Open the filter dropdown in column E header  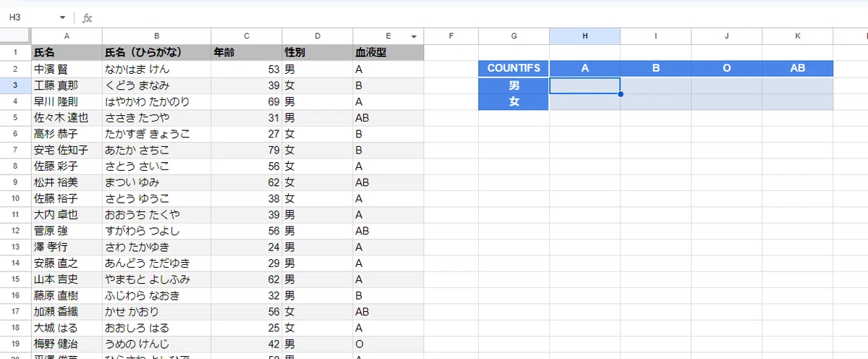(414, 36)
